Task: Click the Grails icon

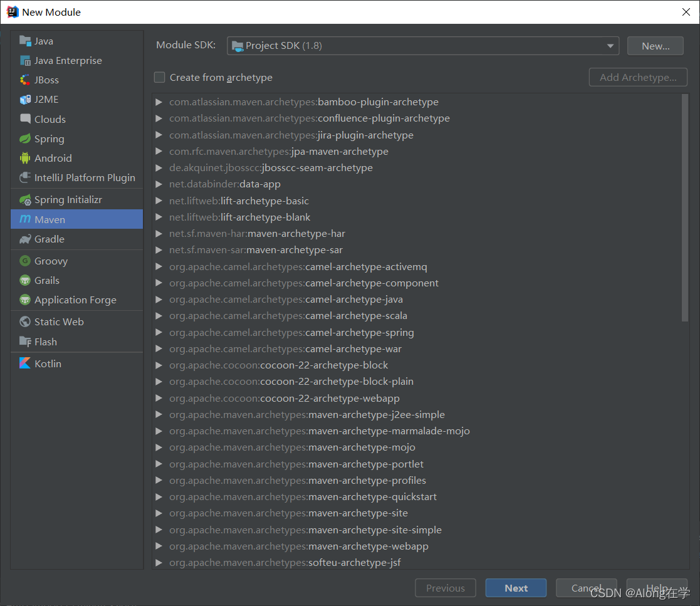Action: [x=25, y=281]
